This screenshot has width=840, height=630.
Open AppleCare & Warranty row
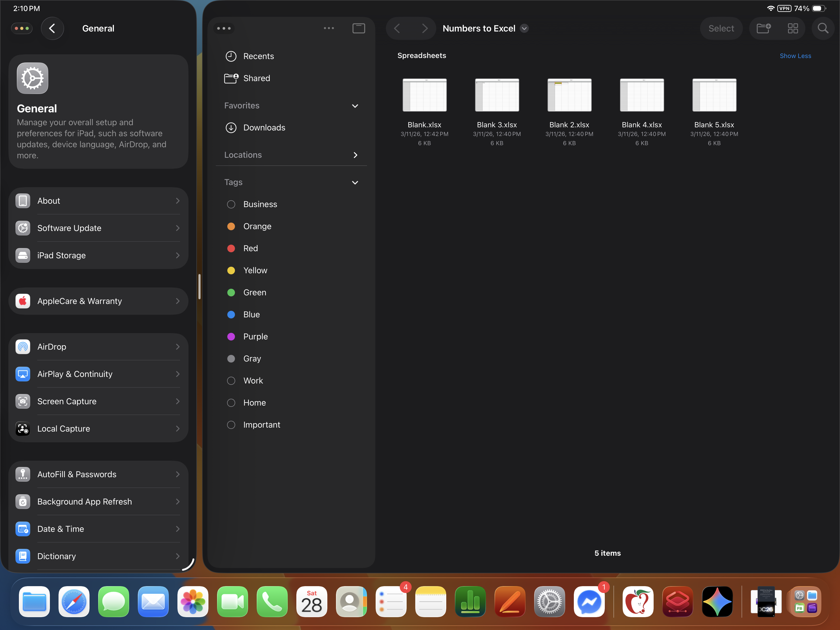[98, 301]
